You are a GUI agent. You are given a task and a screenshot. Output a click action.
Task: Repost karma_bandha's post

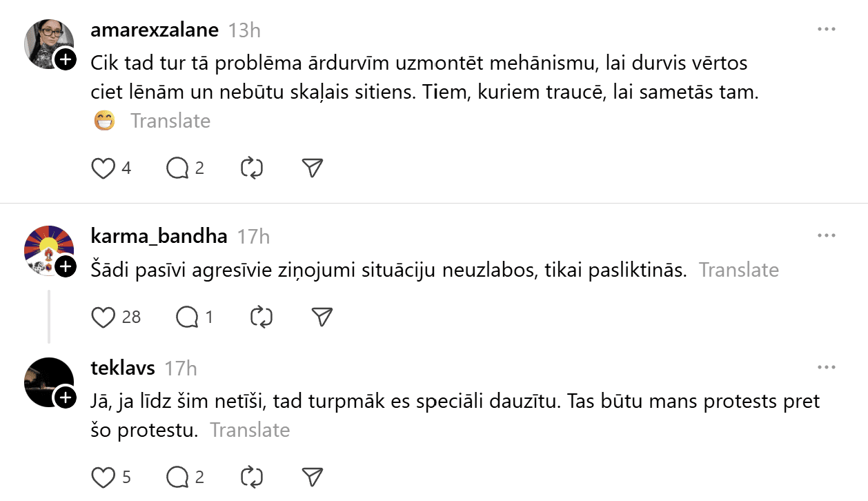pos(262,317)
